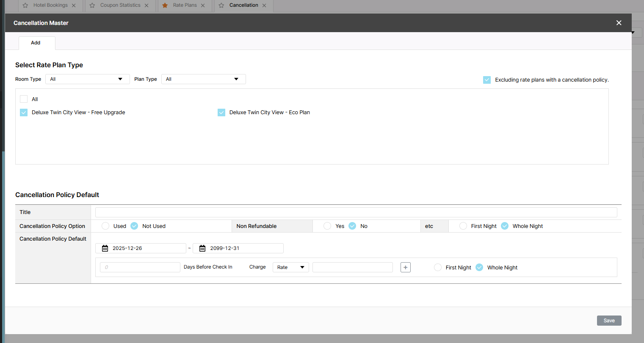Expand the Charge Rate dropdown

pos(290,267)
